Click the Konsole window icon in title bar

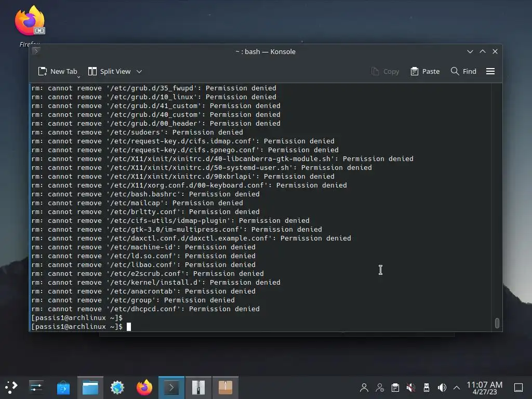(x=36, y=51)
